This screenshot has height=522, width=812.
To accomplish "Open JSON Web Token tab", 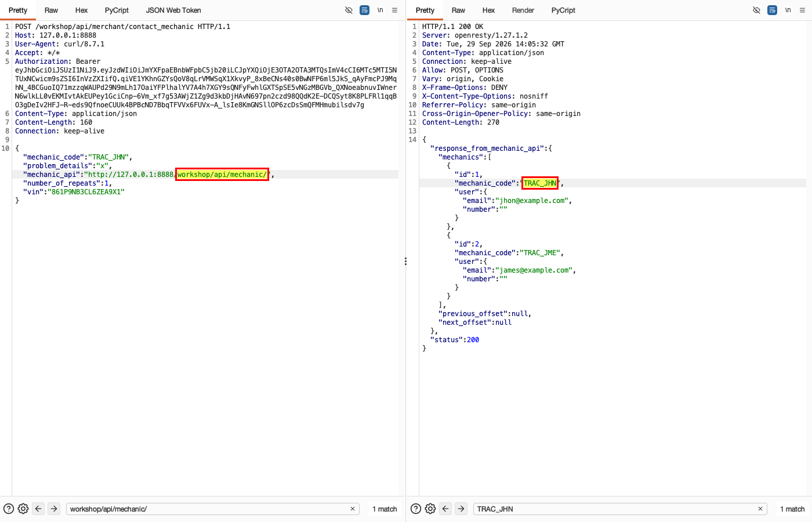I will [173, 10].
